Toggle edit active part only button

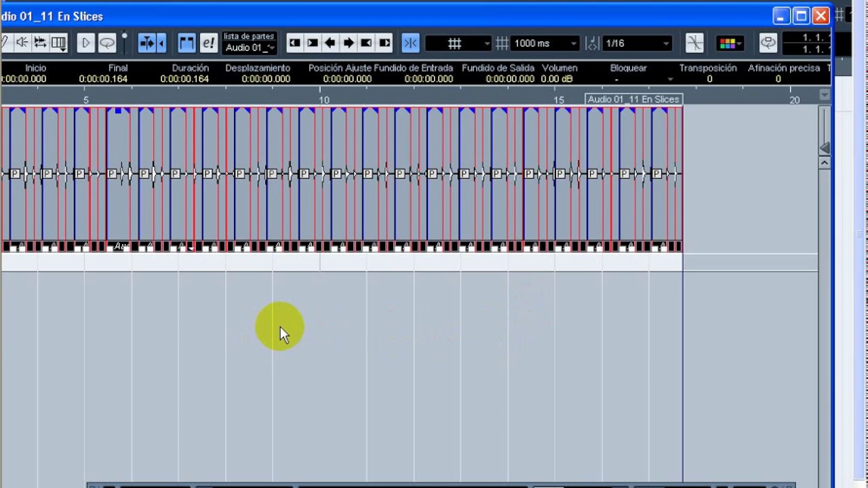point(208,43)
